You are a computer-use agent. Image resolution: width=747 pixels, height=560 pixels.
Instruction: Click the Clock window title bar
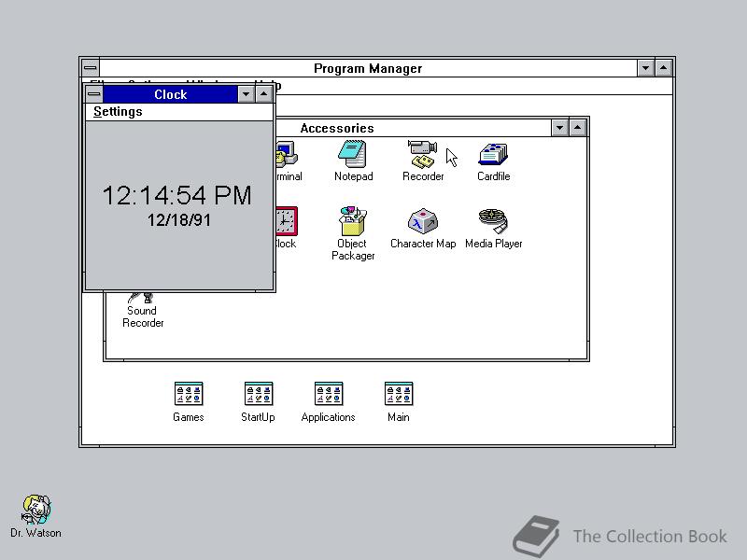point(170,94)
